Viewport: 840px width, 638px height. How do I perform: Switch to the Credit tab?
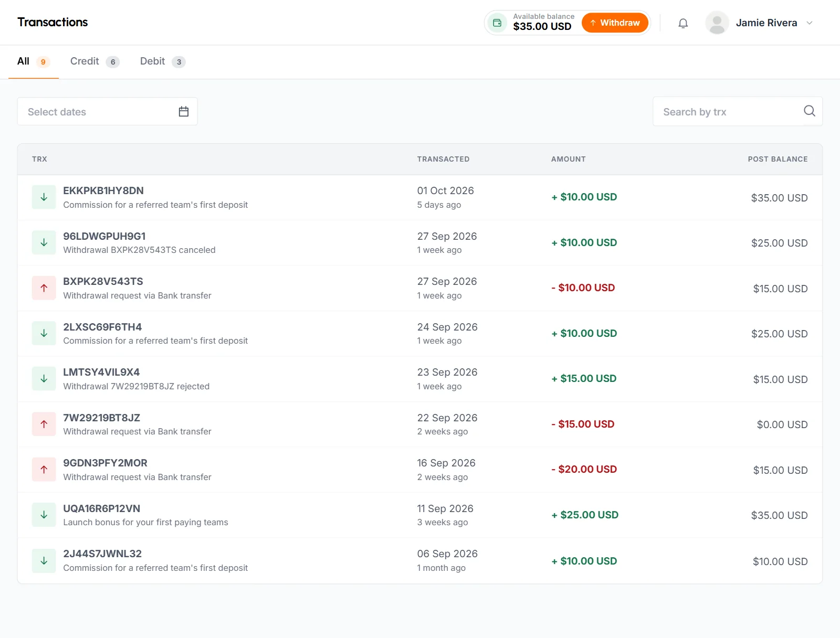[x=94, y=61]
